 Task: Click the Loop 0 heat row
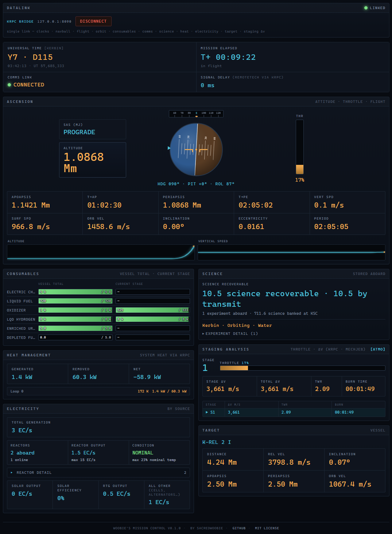point(98,391)
